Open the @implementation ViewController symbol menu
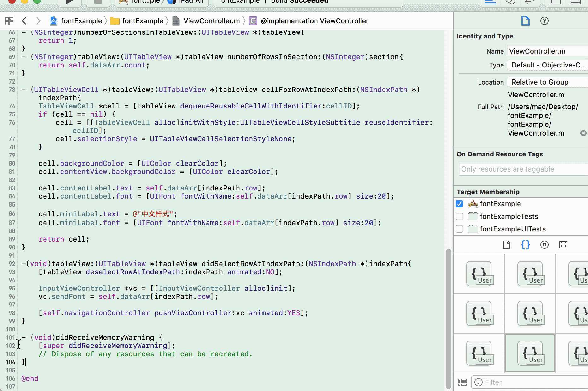This screenshot has width=588, height=391. tap(309, 21)
